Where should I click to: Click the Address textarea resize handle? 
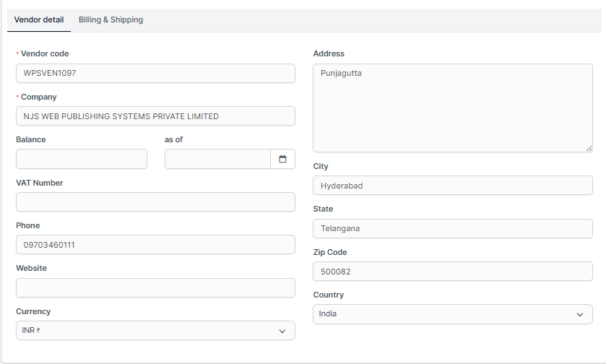point(589,148)
